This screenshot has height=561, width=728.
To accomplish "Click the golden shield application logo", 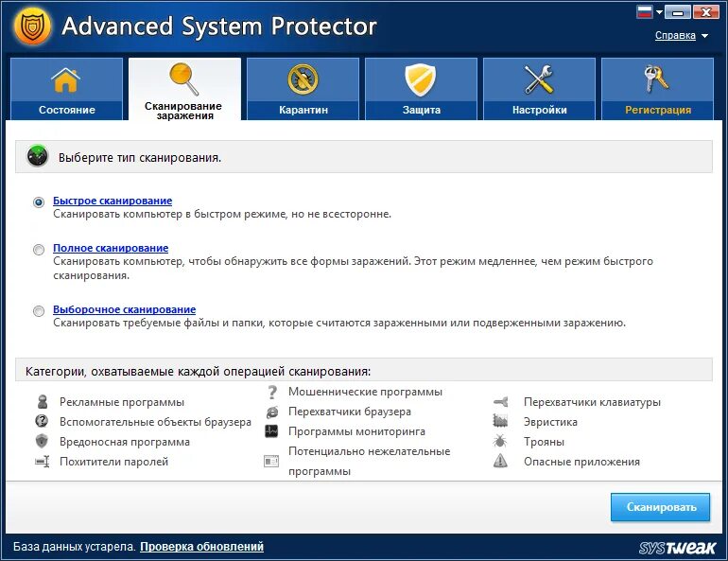I will click(31, 26).
